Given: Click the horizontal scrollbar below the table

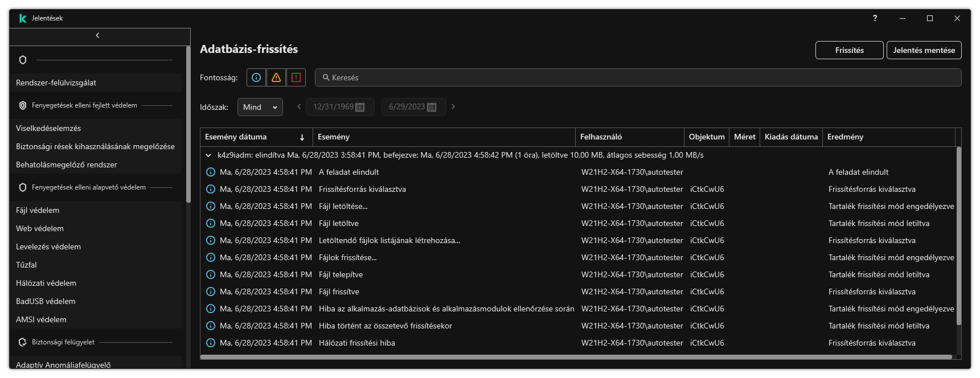Looking at the screenshot, I should (575, 357).
